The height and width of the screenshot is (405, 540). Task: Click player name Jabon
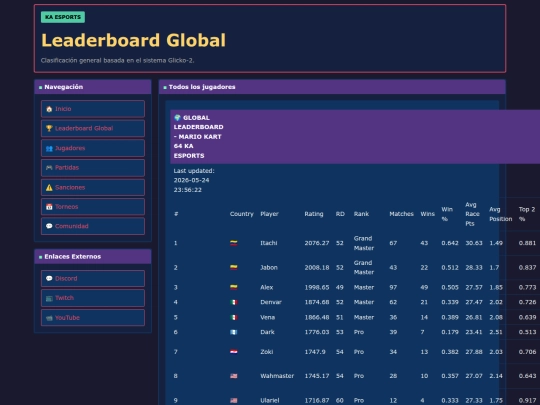tap(269, 268)
